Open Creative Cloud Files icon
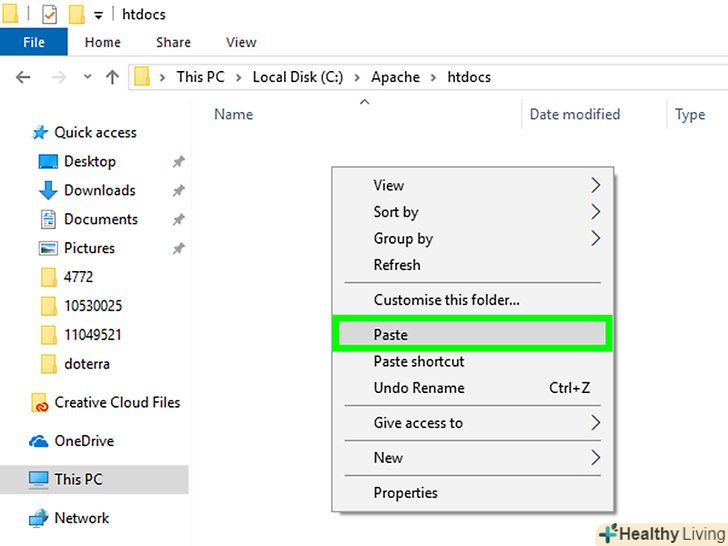This screenshot has width=728, height=546. coord(39,403)
